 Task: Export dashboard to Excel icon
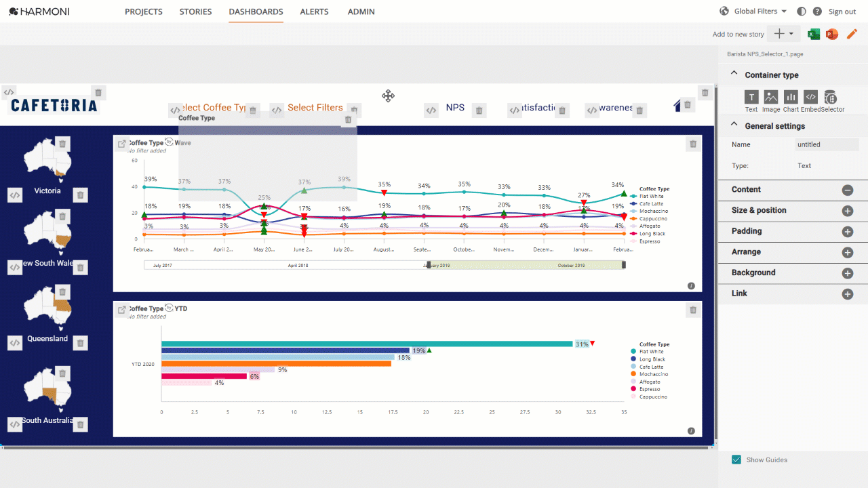[814, 34]
